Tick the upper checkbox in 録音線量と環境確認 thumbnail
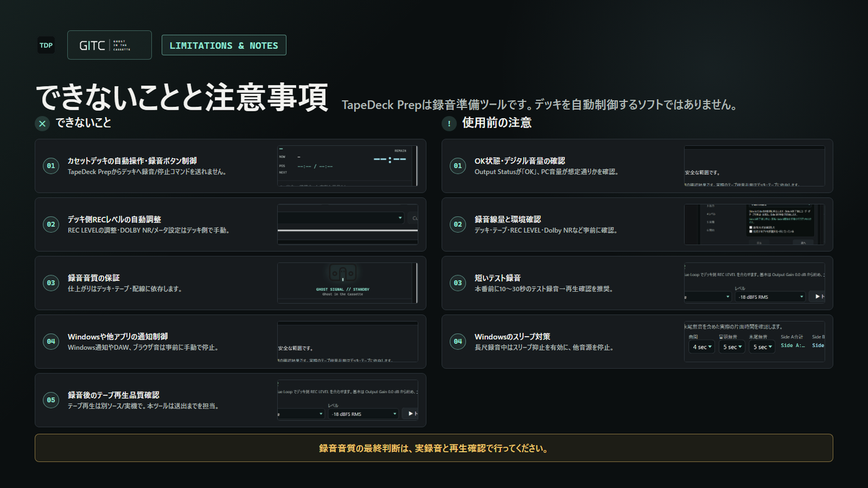868x488 pixels. [x=751, y=227]
